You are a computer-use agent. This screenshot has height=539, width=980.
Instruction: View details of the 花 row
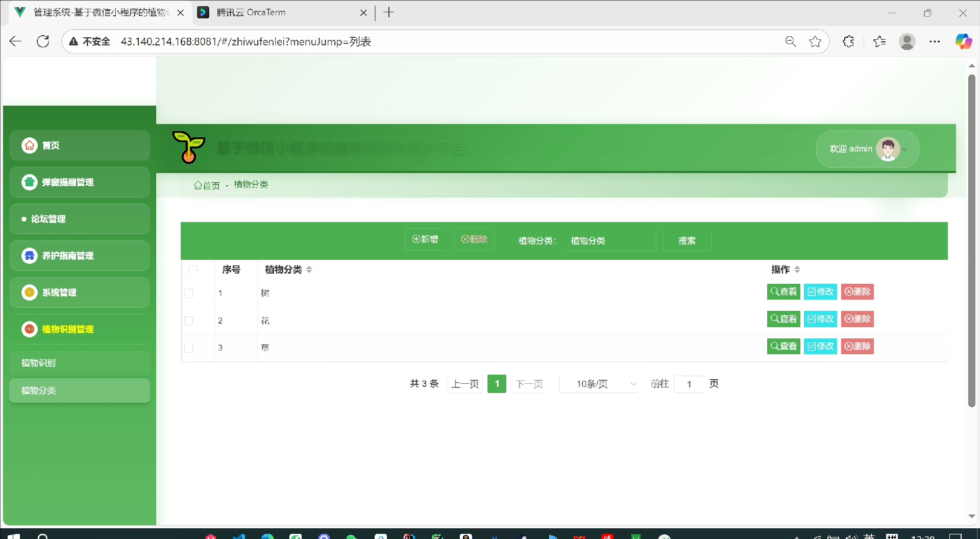[783, 319]
